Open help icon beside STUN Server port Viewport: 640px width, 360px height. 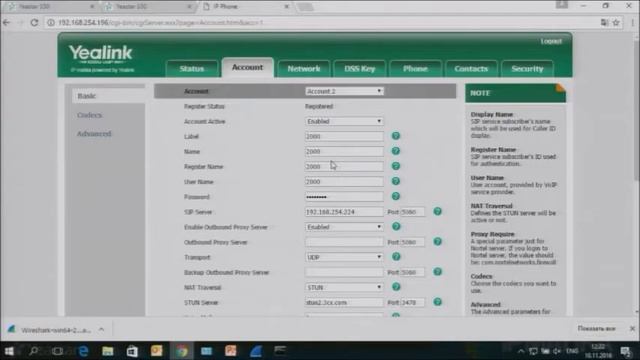tap(437, 302)
